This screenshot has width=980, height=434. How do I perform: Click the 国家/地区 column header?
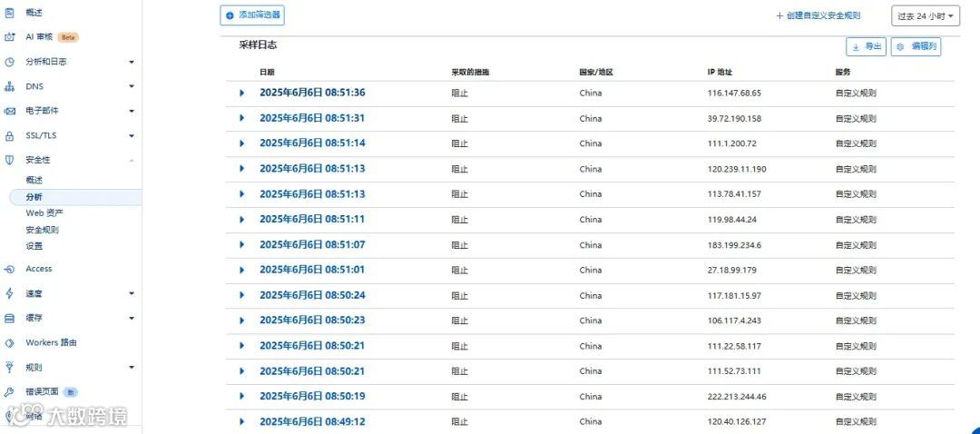pyautogui.click(x=596, y=72)
